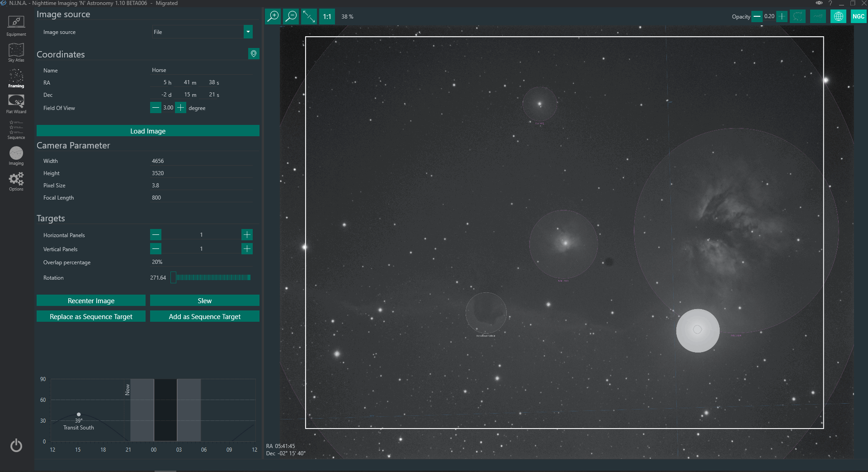Click the Rotation slider track
Image resolution: width=868 pixels, height=472 pixels.
[x=211, y=277]
